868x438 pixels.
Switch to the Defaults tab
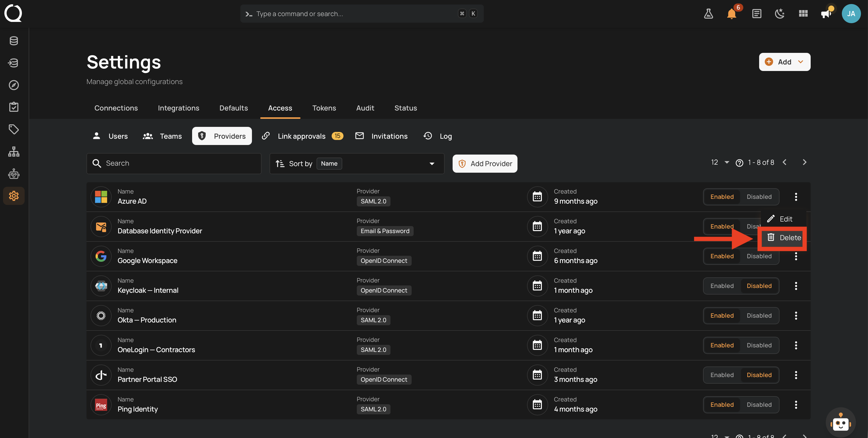(234, 108)
